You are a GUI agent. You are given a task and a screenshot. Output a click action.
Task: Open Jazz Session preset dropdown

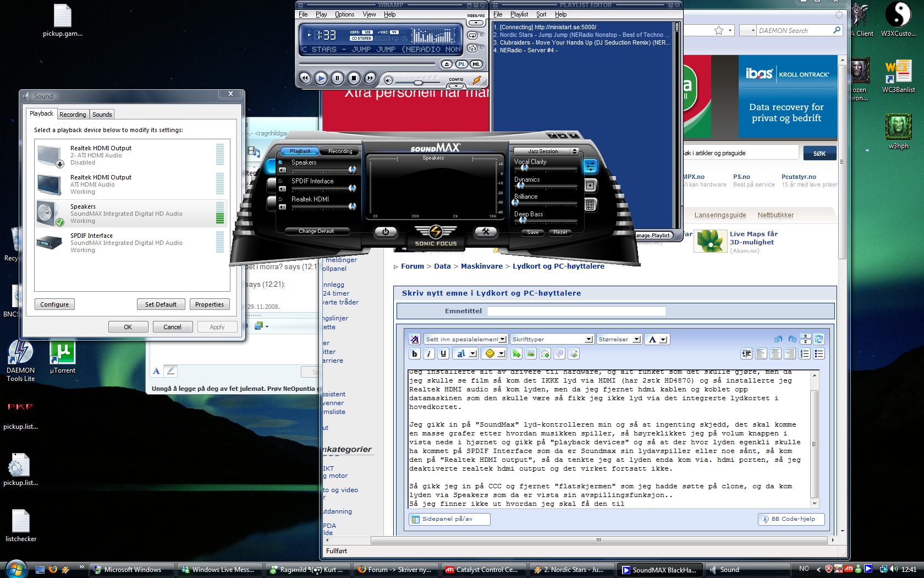(546, 151)
